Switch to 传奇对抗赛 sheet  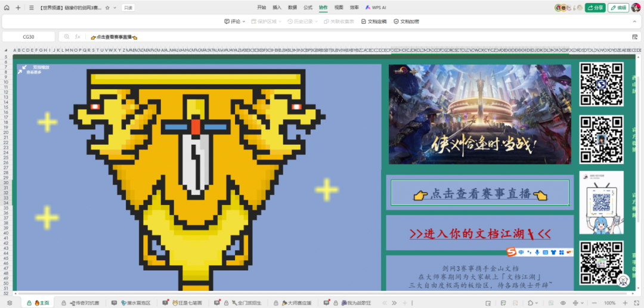(80, 303)
